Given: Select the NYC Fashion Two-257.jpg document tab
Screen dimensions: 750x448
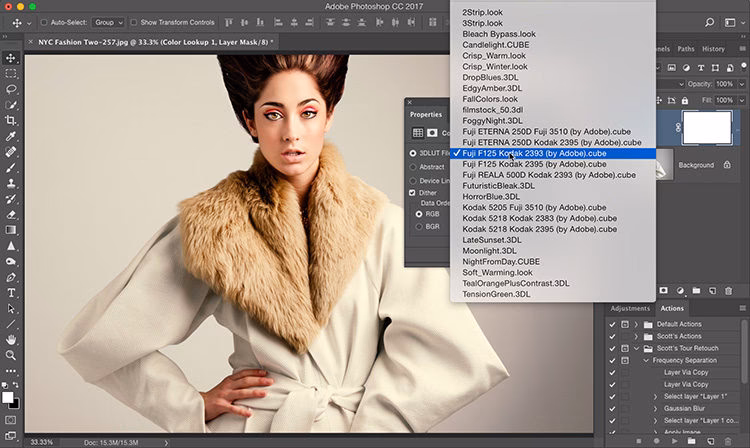Looking at the screenshot, I should tap(154, 42).
